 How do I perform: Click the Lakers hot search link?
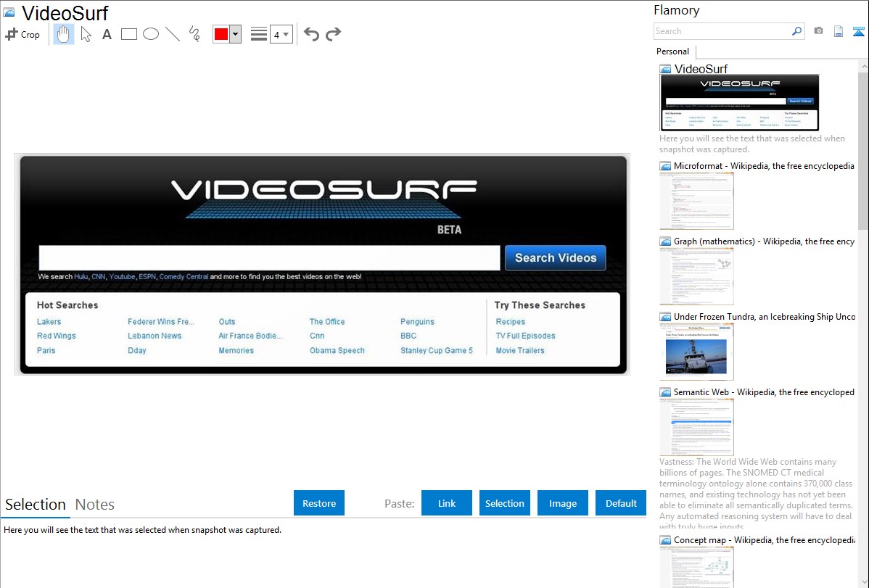pyautogui.click(x=49, y=321)
